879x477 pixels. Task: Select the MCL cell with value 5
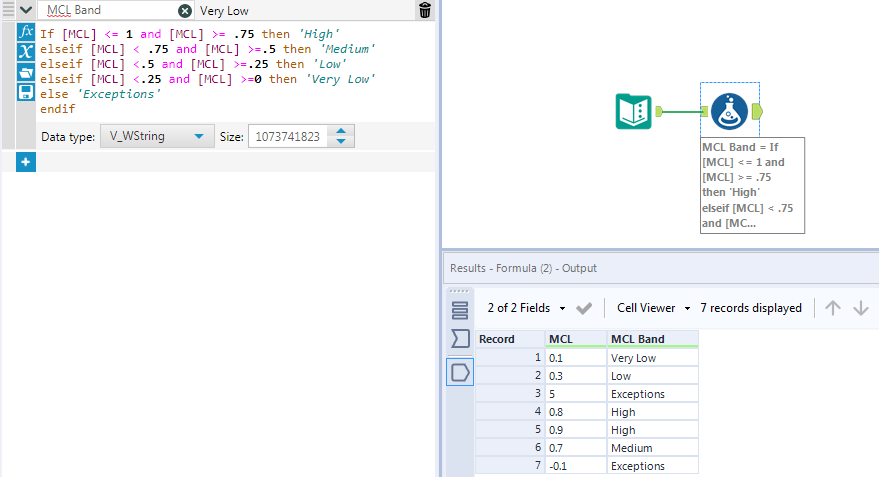pos(576,393)
